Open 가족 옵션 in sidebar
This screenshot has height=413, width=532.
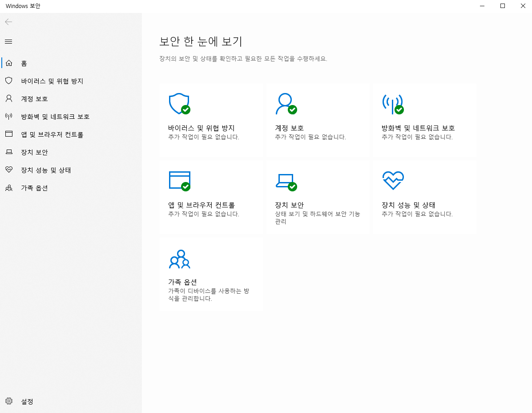[34, 188]
